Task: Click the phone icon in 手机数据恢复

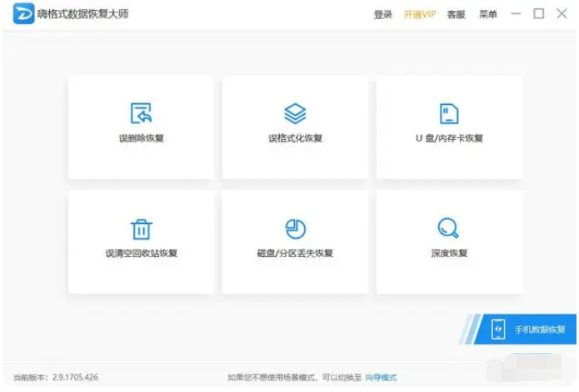Action: click(498, 329)
